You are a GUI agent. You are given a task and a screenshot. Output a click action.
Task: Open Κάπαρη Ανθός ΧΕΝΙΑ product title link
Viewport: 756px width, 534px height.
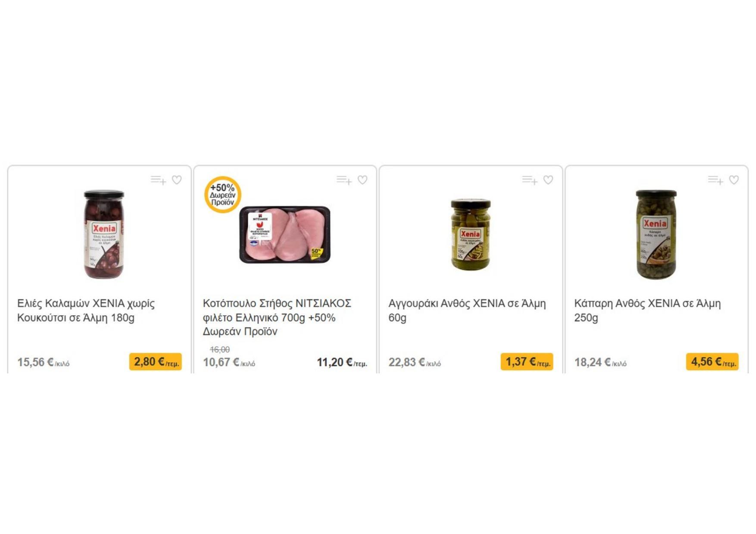(647, 310)
